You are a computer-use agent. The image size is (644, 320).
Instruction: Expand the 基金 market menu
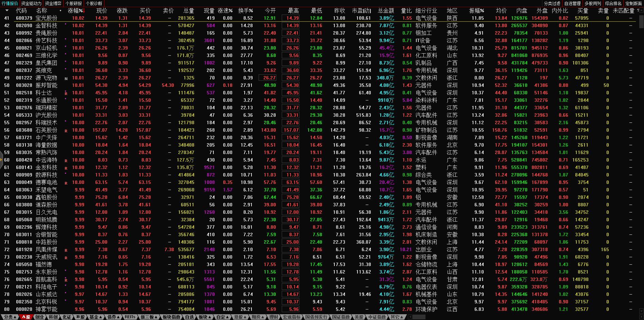95,317
